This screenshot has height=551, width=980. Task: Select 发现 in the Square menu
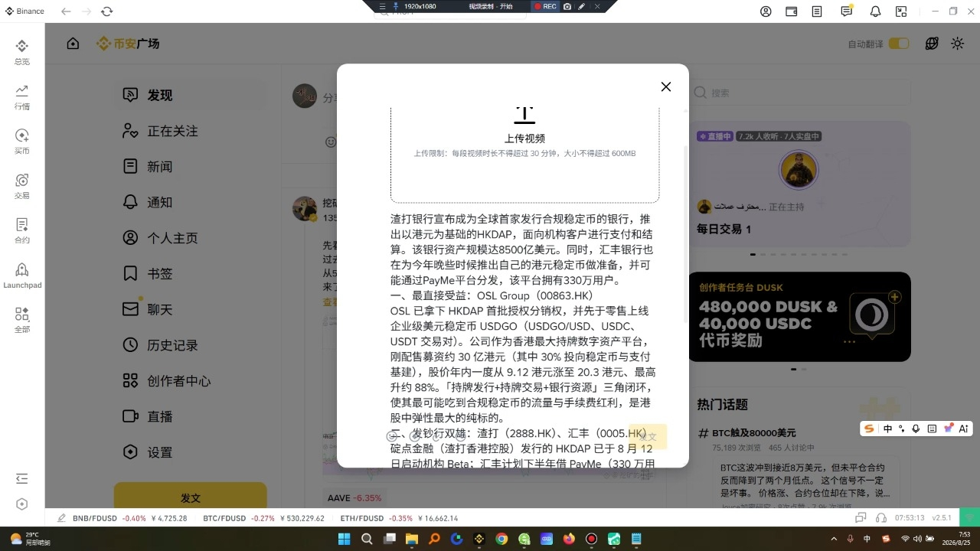pos(191,95)
